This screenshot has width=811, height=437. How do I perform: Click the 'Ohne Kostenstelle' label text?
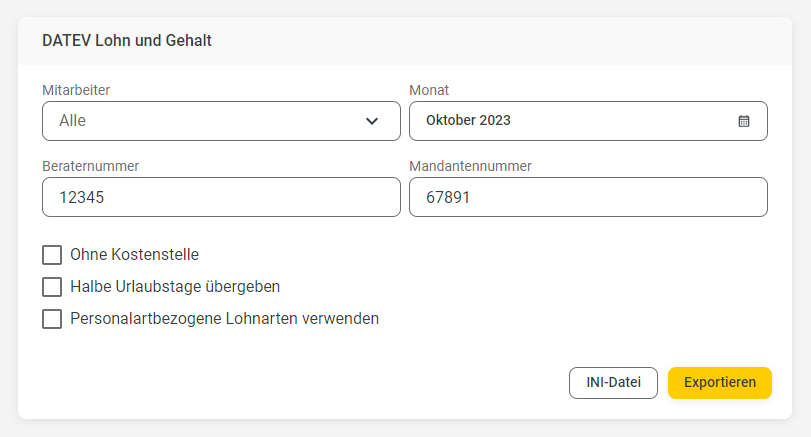click(x=134, y=255)
